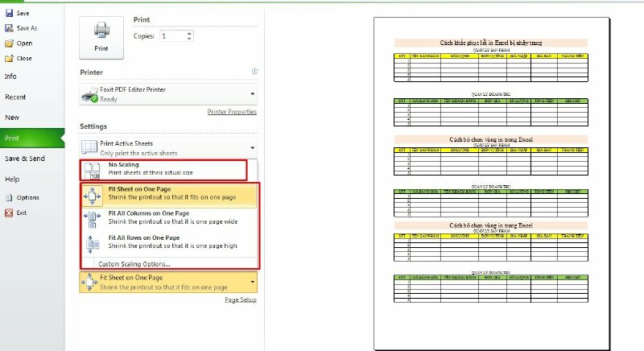The width and height of the screenshot is (644, 351).
Task: Open the Info tab
Action: tap(10, 76)
